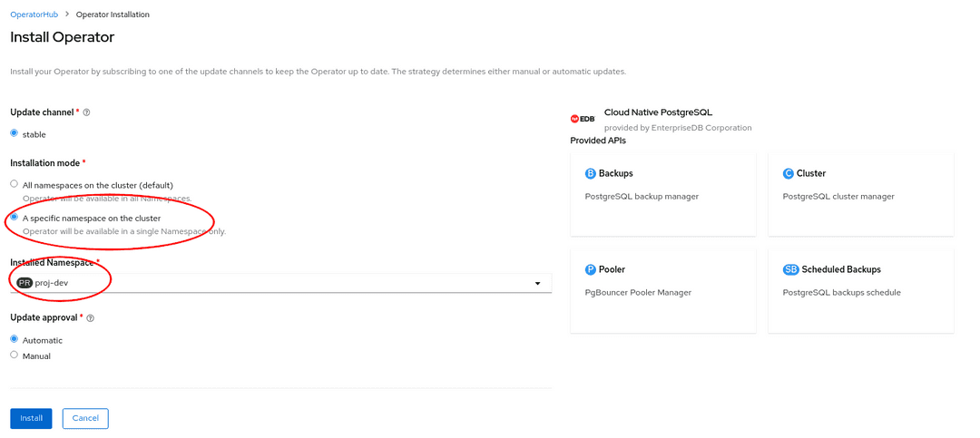Choose A specific namespace on the cluster
980x438 pixels.
click(14, 218)
